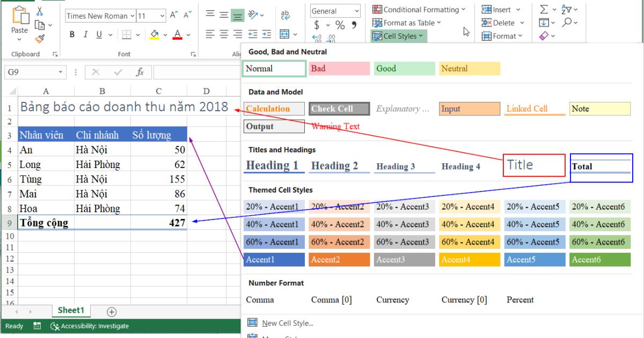Screen dimensions: 644x338
Task: Toggle italic formatting
Action: pos(85,33)
